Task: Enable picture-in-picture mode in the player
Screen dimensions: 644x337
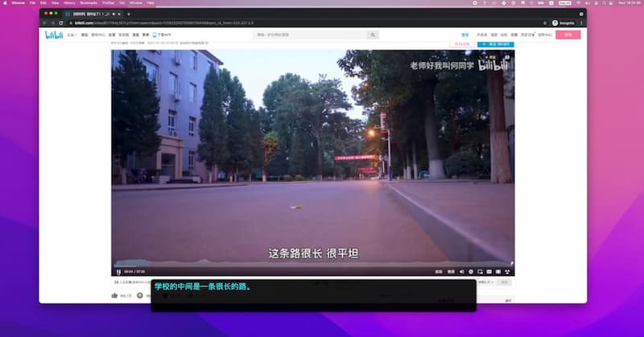Action: point(480,272)
